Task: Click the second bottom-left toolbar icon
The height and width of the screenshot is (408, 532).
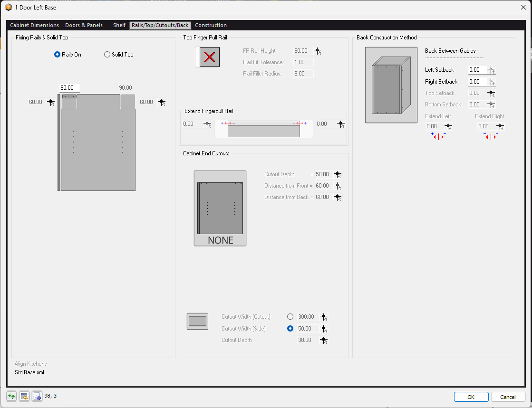Action: pyautogui.click(x=24, y=396)
